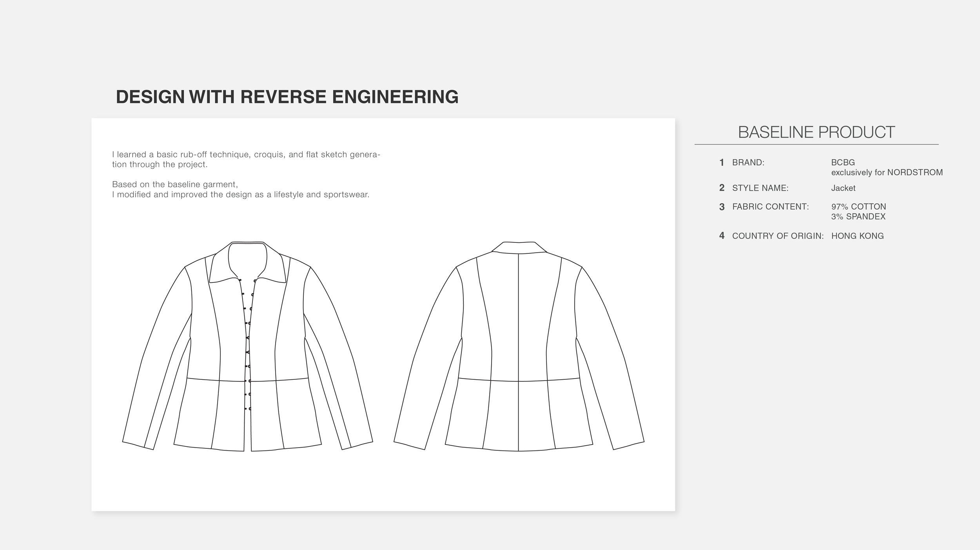The width and height of the screenshot is (980, 550).
Task: Click the HONG KONG value
Action: point(857,236)
